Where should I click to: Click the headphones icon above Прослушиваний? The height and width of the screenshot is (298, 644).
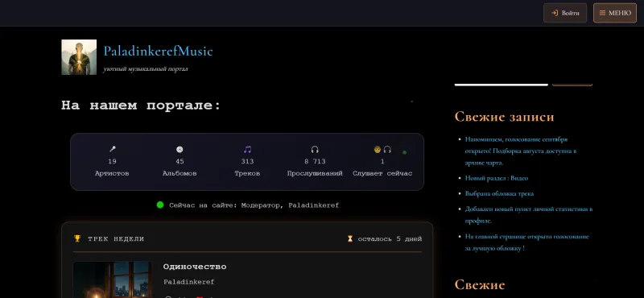pyautogui.click(x=315, y=149)
